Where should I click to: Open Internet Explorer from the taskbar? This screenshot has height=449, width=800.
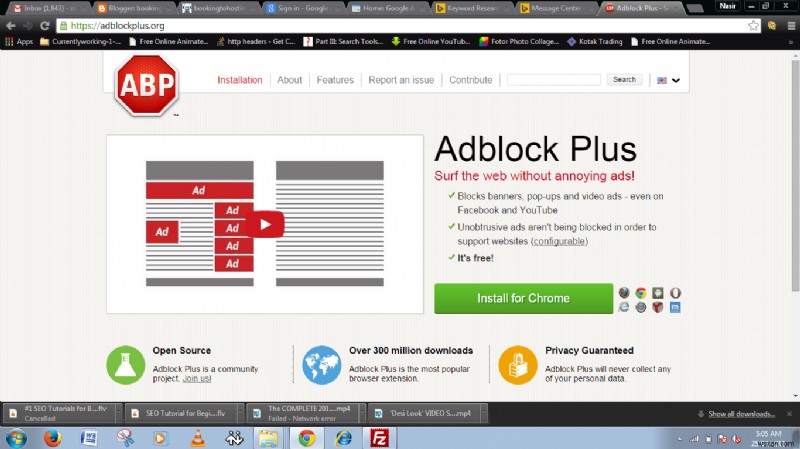343,438
